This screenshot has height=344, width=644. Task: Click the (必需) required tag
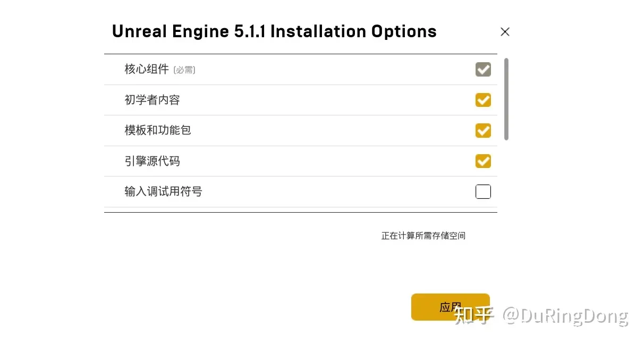(184, 70)
